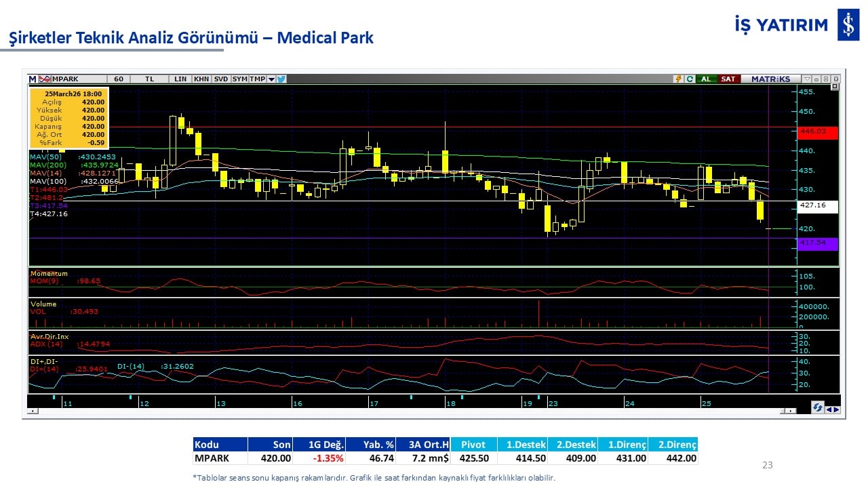Select the SYM toolbar item
Screen dimensions: 868x488
(x=239, y=79)
